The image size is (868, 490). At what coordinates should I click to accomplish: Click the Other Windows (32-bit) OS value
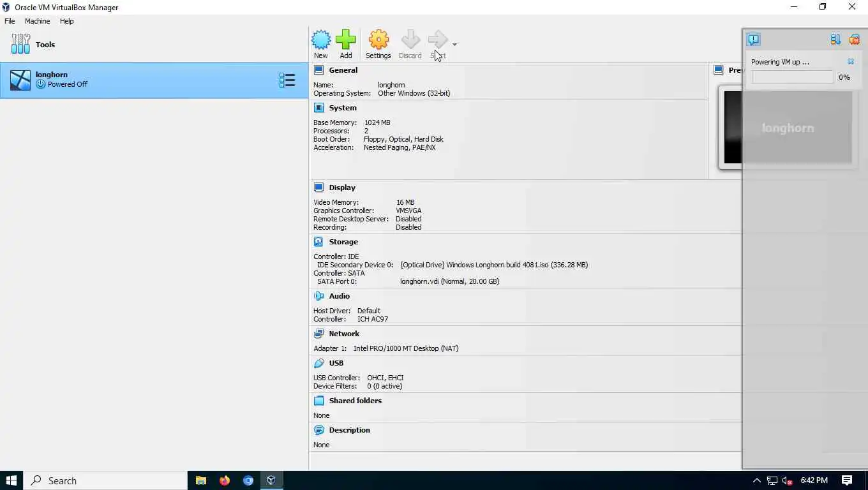[414, 93]
